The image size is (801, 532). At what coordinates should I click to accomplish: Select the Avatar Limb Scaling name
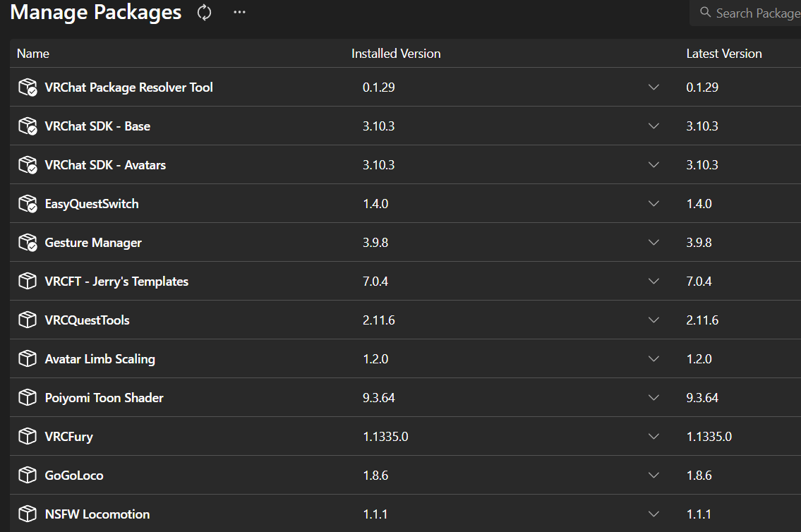pyautogui.click(x=100, y=359)
